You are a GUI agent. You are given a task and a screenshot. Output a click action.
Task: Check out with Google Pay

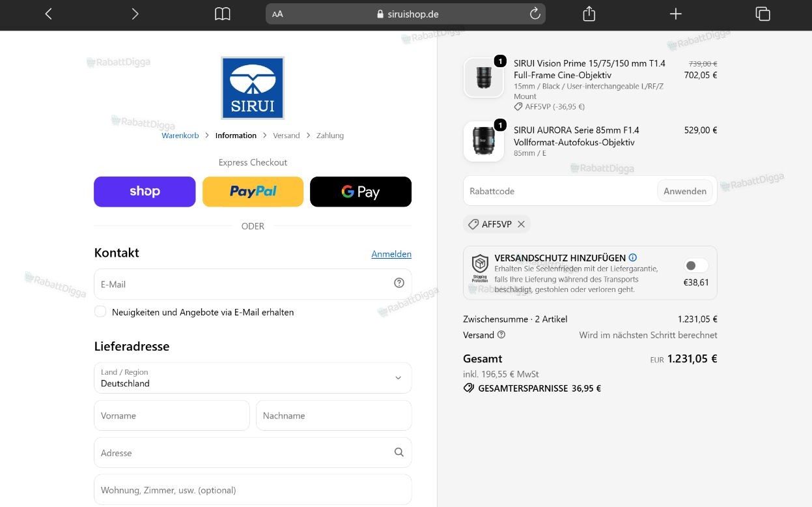pyautogui.click(x=361, y=192)
